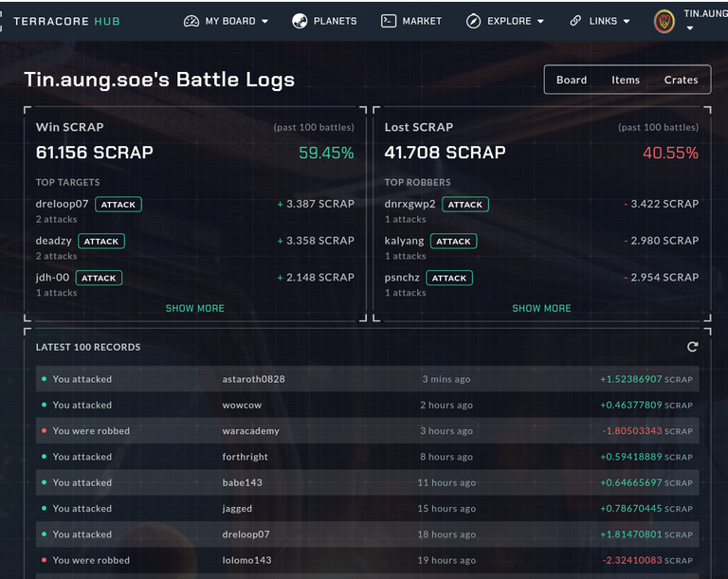Screen dimensions: 728x579
Task: Click the Planets globe icon
Action: pos(300,21)
